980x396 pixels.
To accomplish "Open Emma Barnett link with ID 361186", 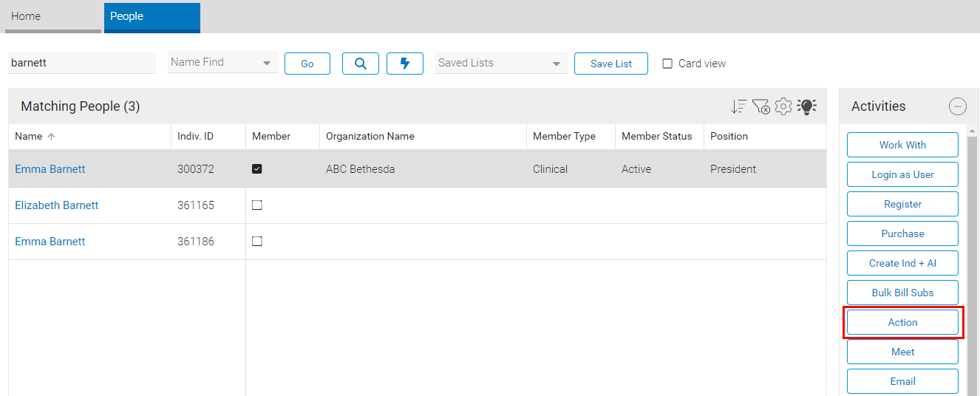I will [50, 242].
